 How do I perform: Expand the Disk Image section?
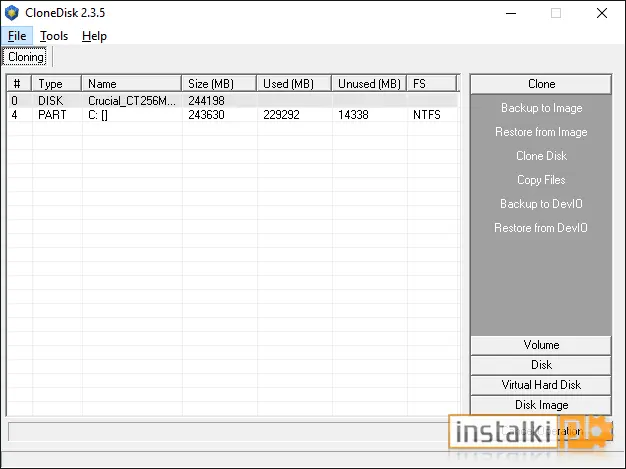coord(541,405)
